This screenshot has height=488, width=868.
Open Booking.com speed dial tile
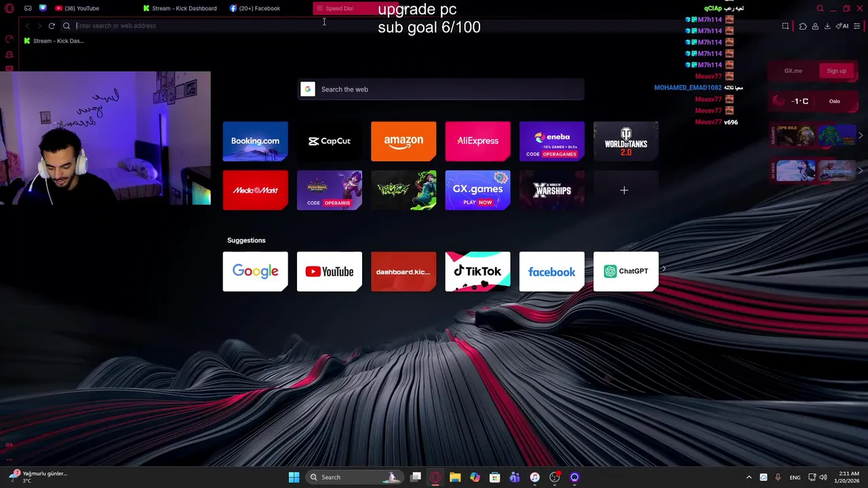coord(255,141)
